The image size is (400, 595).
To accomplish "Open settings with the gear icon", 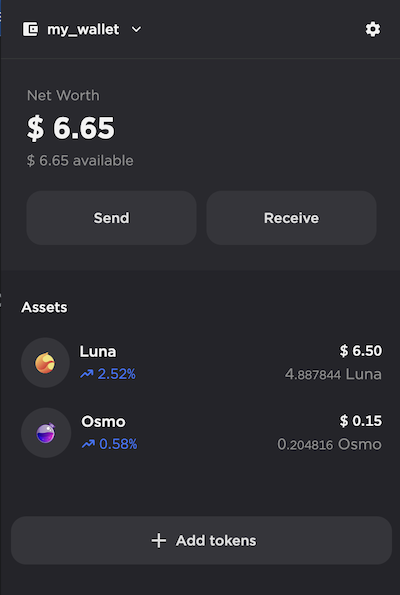I will click(x=373, y=29).
